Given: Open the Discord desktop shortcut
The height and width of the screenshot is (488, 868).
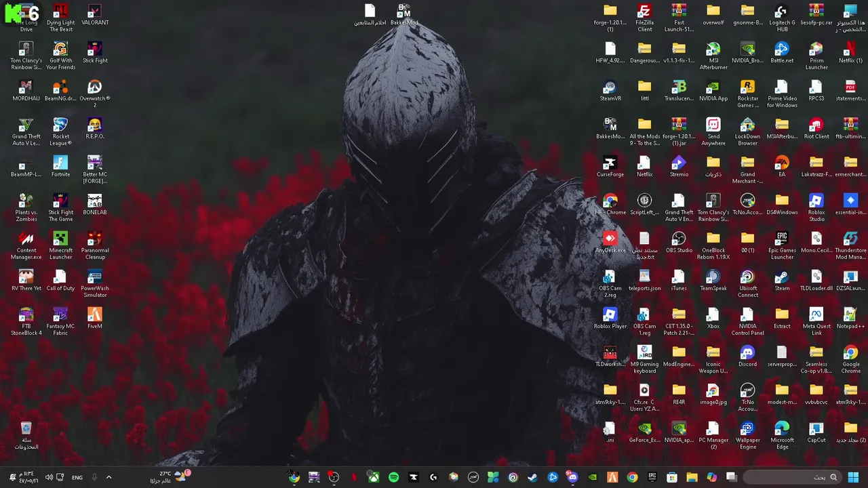Looking at the screenshot, I should [x=748, y=357].
